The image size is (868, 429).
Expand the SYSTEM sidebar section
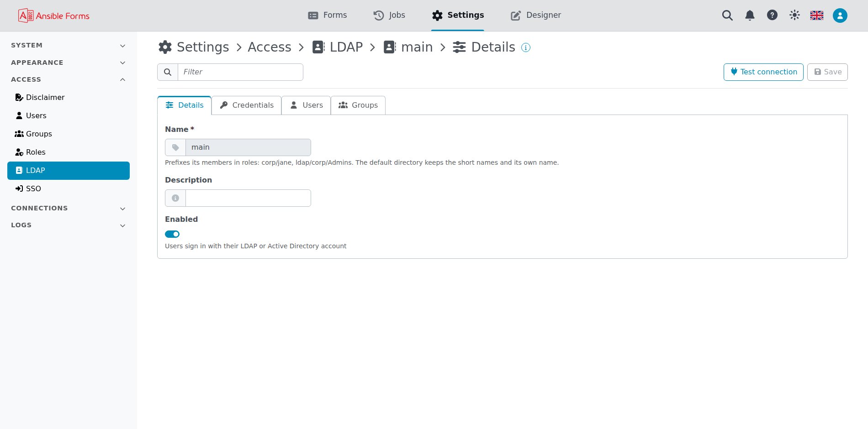[x=69, y=46]
